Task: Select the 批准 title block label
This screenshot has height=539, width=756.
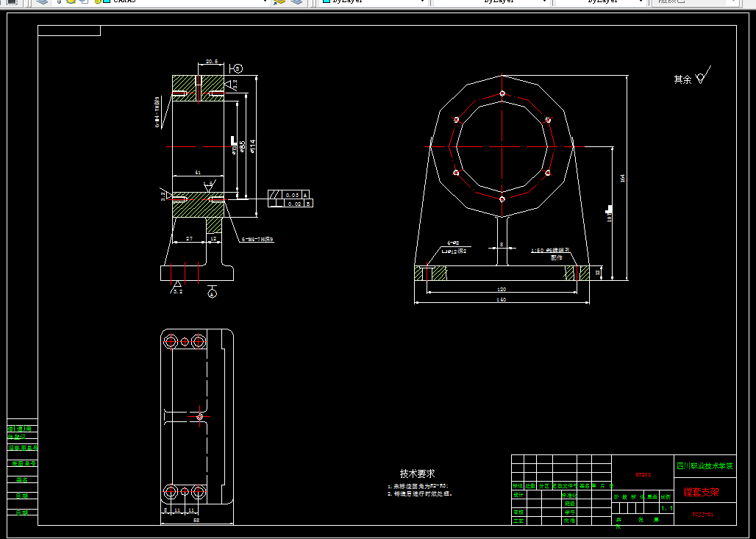Action: pyautogui.click(x=570, y=521)
